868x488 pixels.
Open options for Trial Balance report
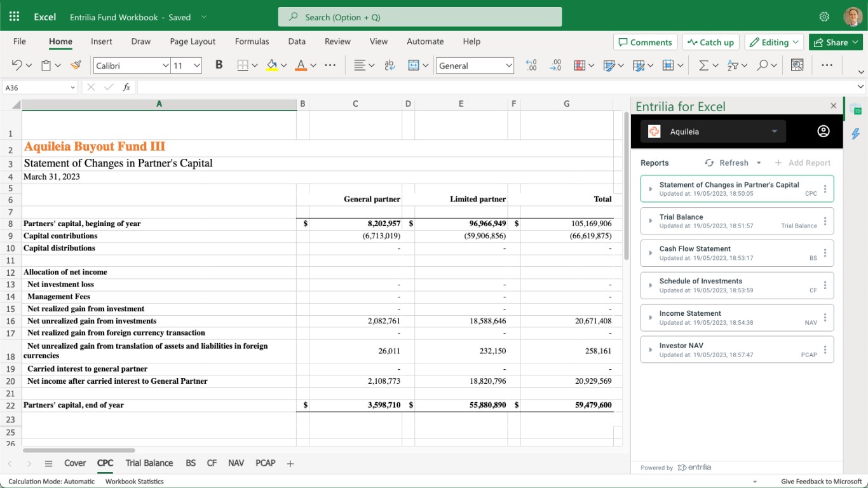[825, 221]
